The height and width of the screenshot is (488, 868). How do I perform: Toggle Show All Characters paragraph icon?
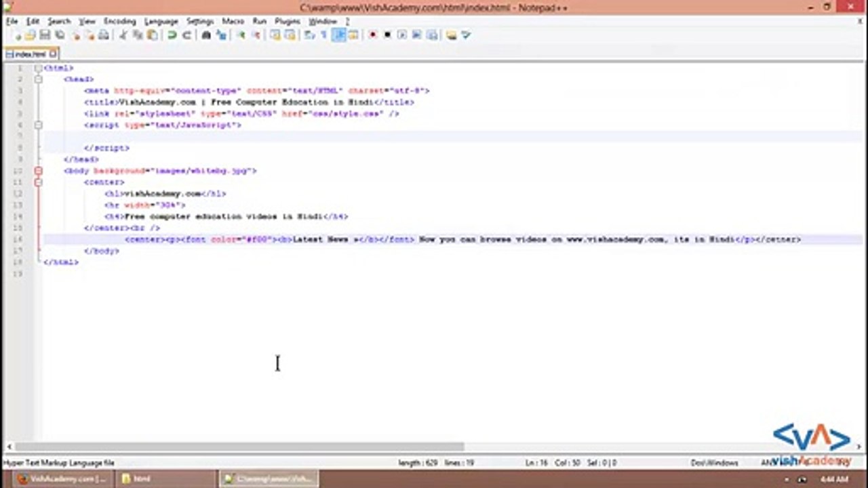[323, 35]
